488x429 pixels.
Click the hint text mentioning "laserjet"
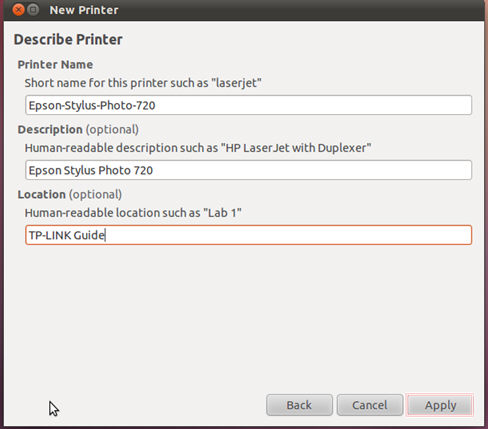[x=143, y=83]
